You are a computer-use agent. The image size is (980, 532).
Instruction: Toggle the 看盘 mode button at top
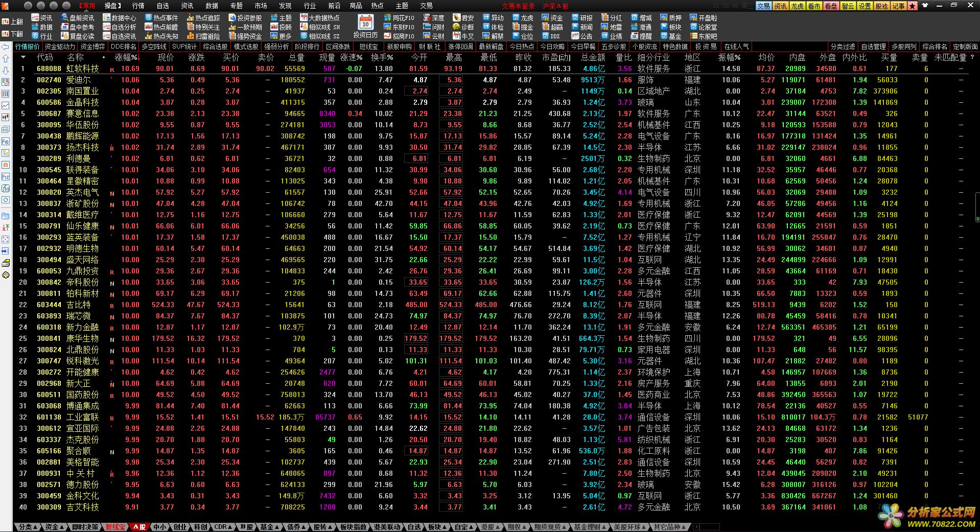coord(831,6)
